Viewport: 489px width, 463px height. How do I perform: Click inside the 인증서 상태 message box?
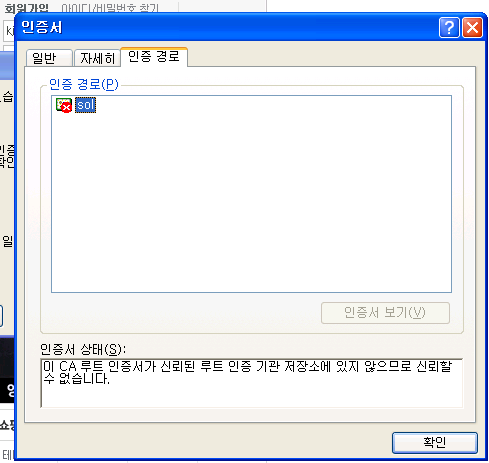coord(252,383)
